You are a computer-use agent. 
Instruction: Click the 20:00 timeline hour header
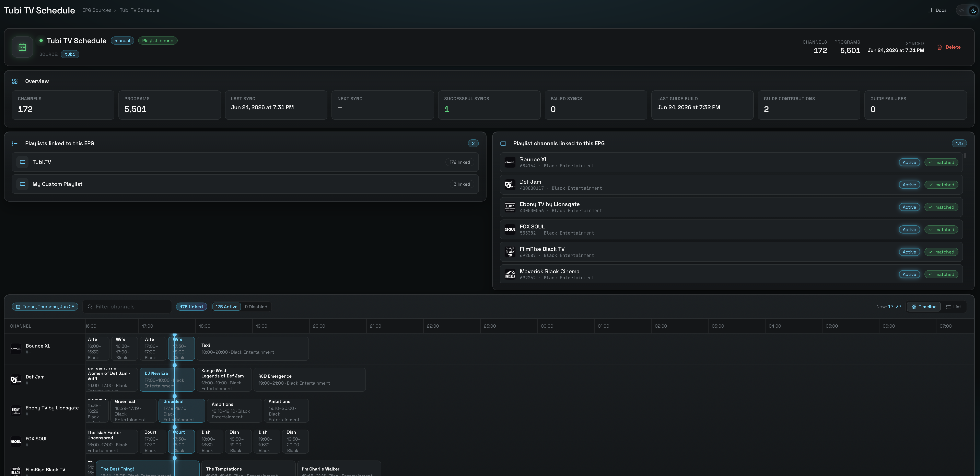coord(319,326)
